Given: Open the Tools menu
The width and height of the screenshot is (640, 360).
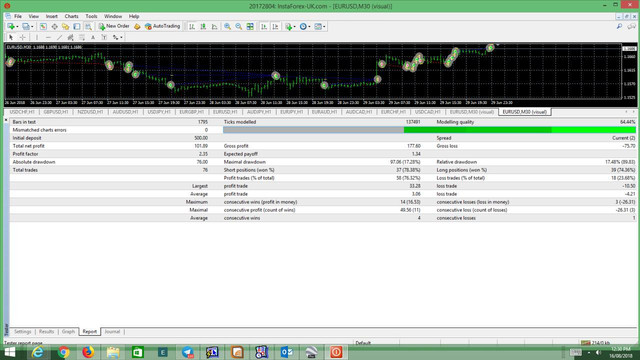Looking at the screenshot, I should pos(91,16).
